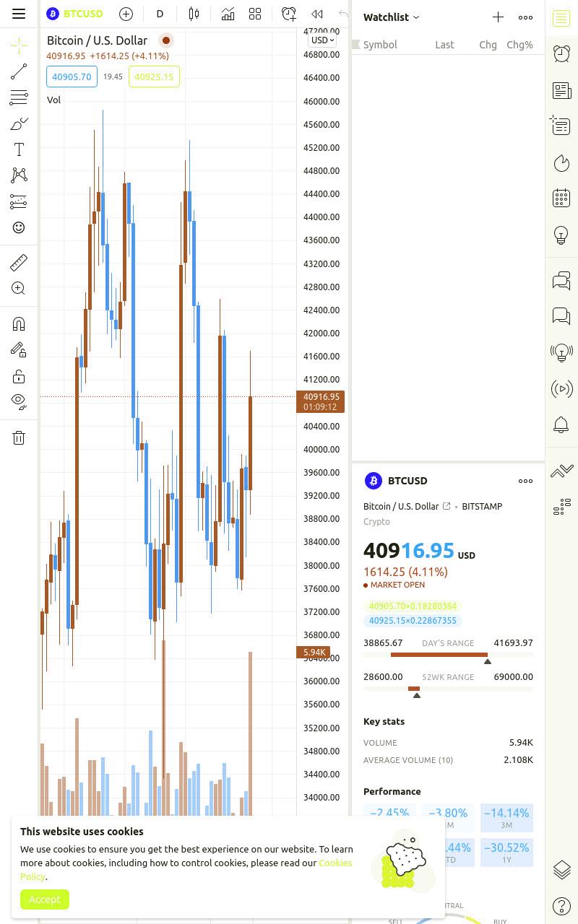Expand the Watchlist name dropdown
The image size is (578, 924).
pyautogui.click(x=391, y=17)
